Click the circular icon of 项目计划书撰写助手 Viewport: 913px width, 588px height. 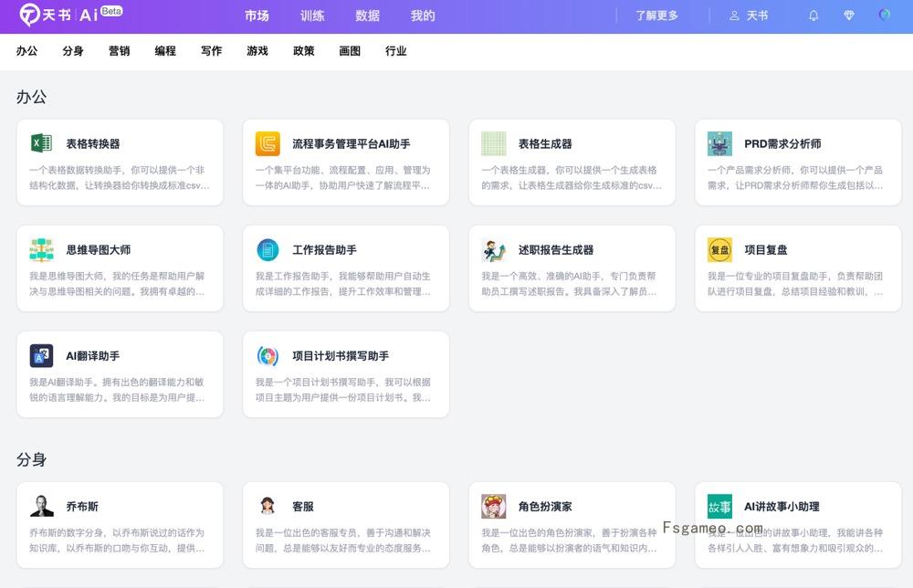pyautogui.click(x=268, y=356)
